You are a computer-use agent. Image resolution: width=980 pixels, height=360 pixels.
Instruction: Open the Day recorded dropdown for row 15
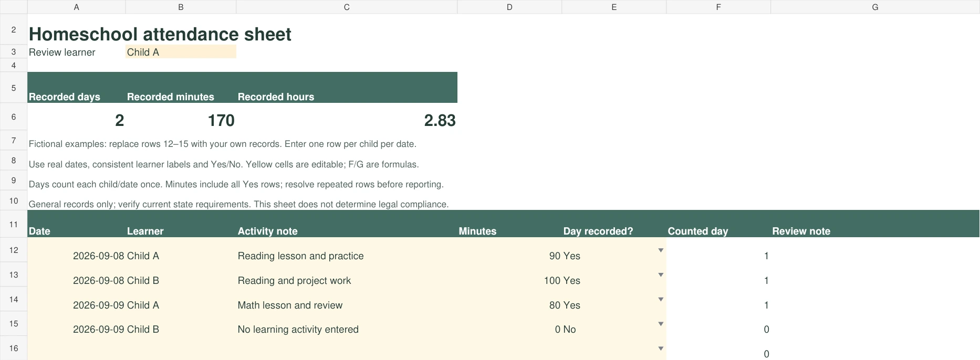pyautogui.click(x=661, y=324)
